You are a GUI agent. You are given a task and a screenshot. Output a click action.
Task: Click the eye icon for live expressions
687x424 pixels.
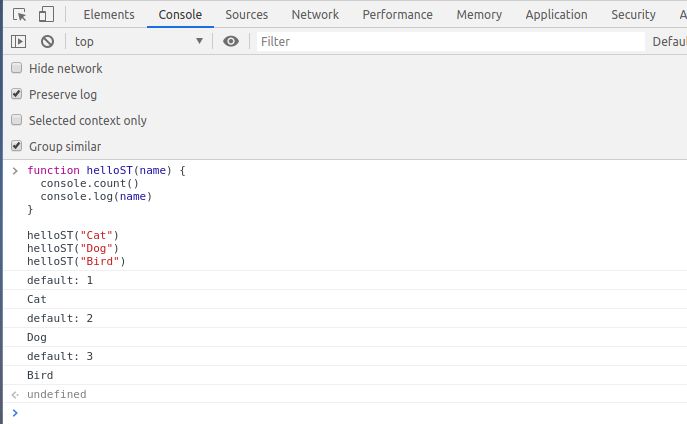point(231,41)
